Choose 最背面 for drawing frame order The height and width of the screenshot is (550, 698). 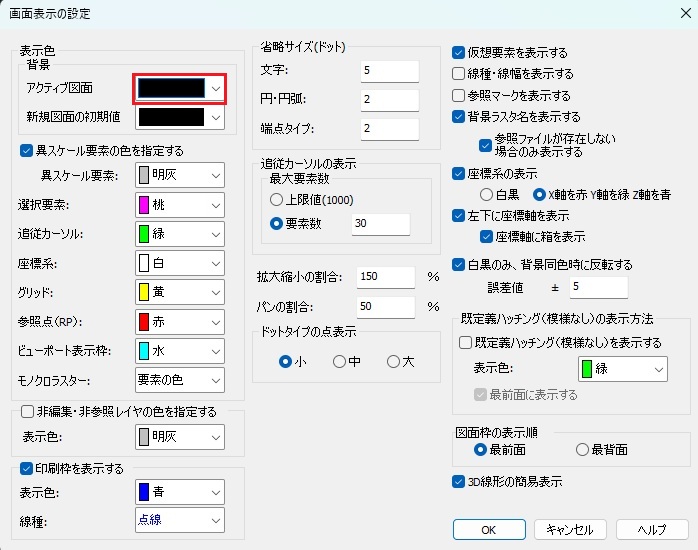tap(583, 450)
